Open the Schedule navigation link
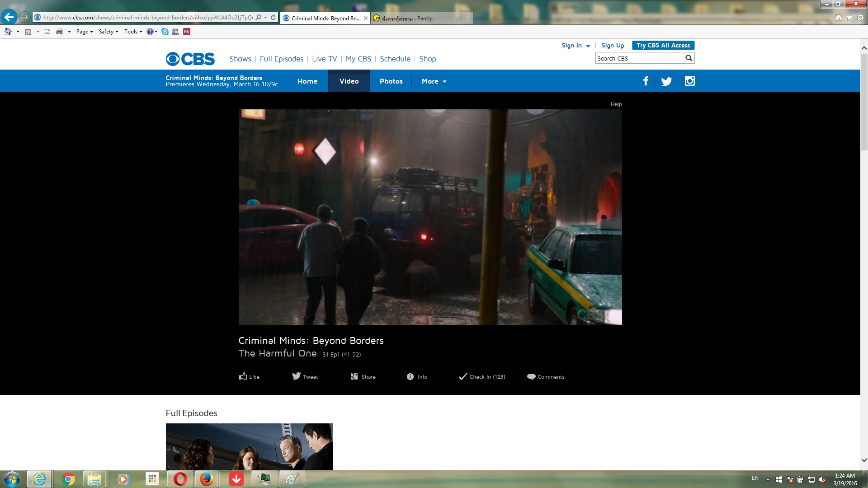The width and height of the screenshot is (868, 488). pyautogui.click(x=395, y=59)
